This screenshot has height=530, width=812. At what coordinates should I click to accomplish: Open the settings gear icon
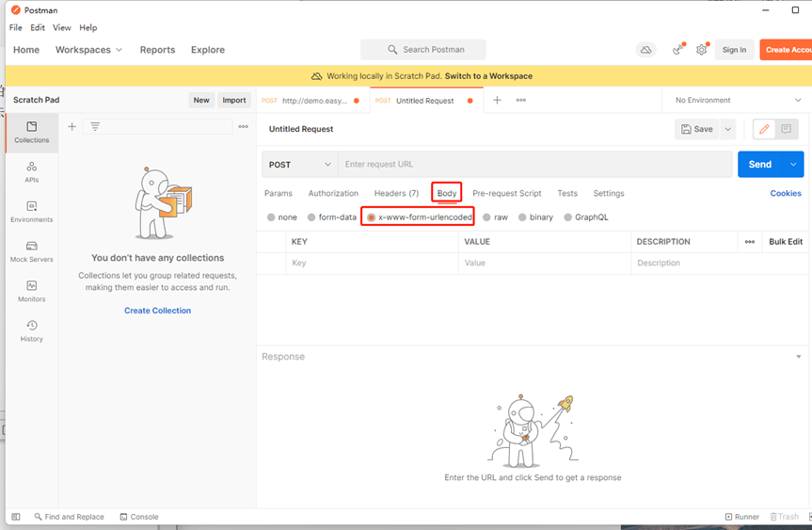click(701, 50)
